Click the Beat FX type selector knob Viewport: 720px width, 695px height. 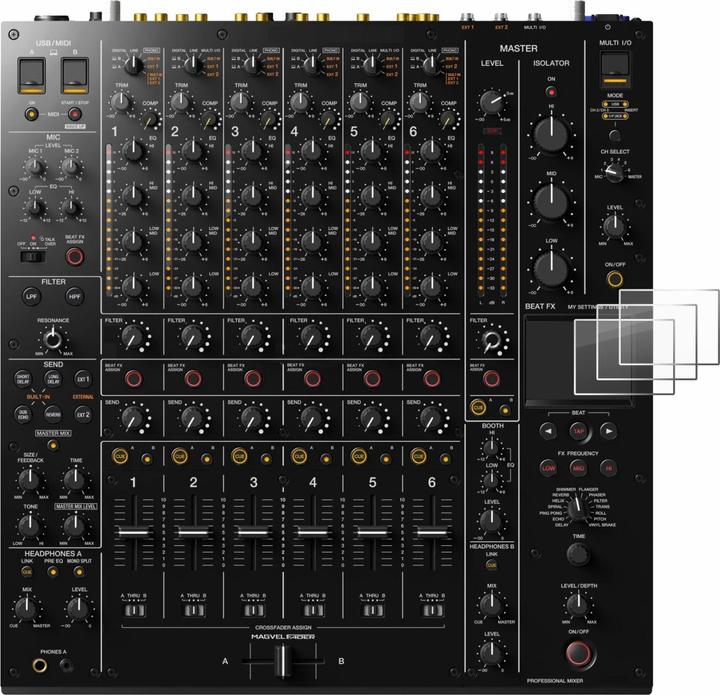click(577, 508)
